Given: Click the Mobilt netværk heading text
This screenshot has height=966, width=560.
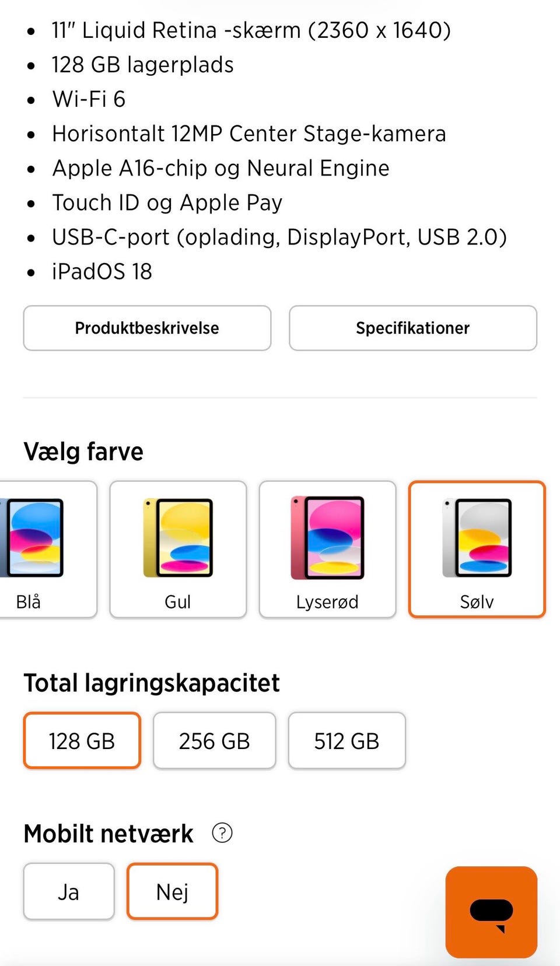Looking at the screenshot, I should [108, 834].
